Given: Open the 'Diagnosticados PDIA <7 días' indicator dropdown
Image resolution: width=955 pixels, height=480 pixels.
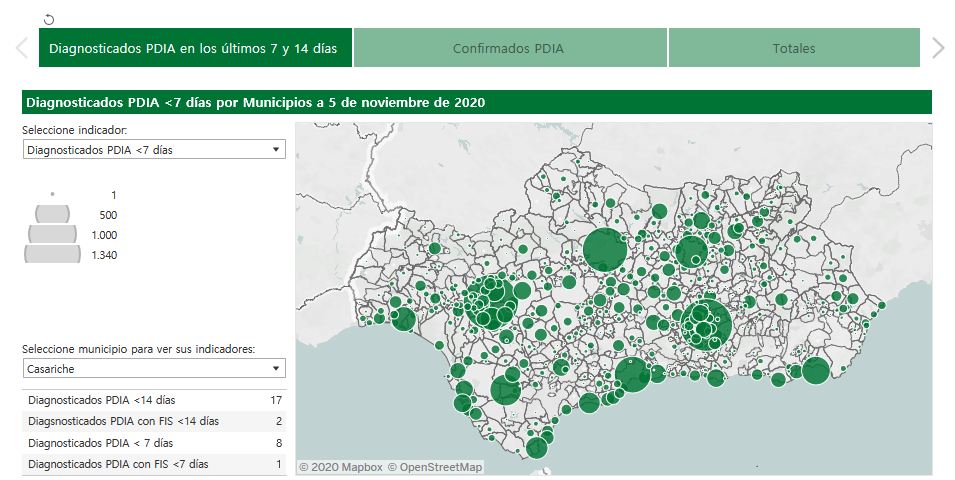Looking at the screenshot, I should (153, 150).
